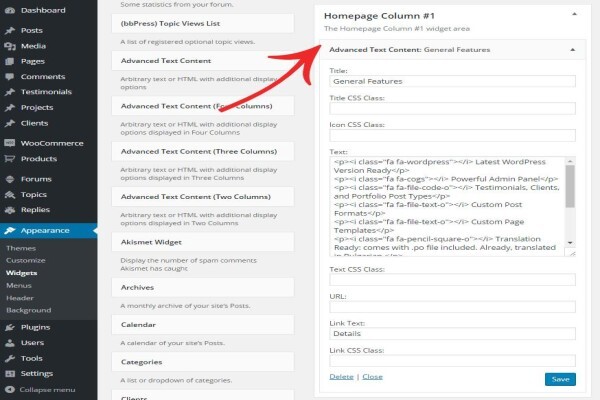Save the widget settings
The width and height of the screenshot is (600, 400).
click(560, 379)
